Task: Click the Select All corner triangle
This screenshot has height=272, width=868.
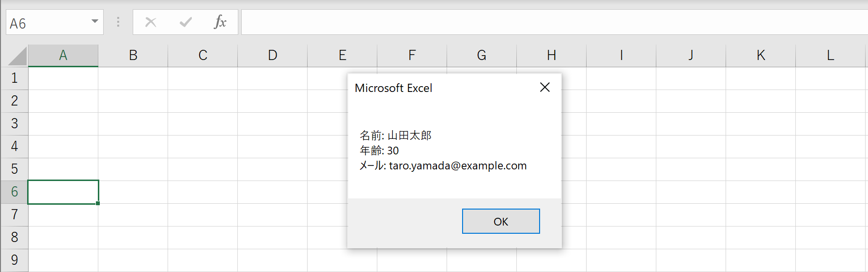Action: pos(18,56)
